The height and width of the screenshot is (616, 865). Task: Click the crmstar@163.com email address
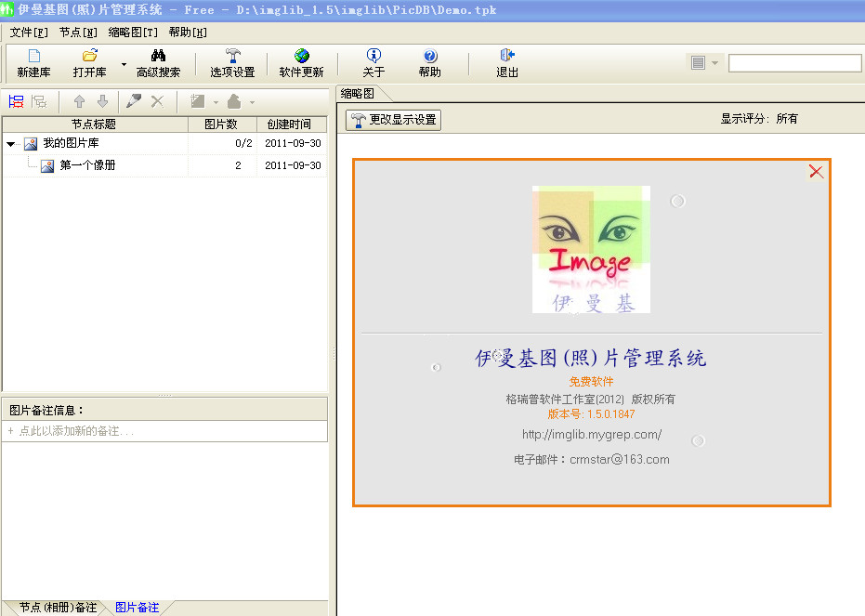point(620,459)
